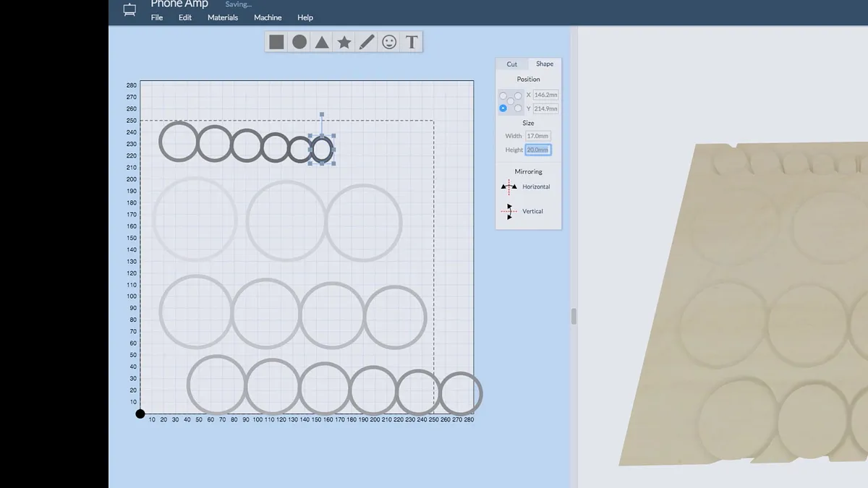The width and height of the screenshot is (868, 488).
Task: Select the center anchor position radio
Action: [511, 101]
